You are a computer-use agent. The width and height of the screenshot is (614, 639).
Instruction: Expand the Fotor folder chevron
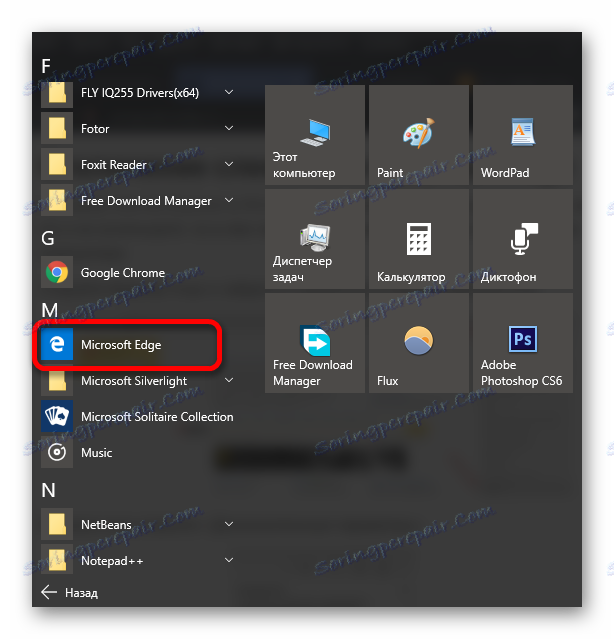point(229,128)
